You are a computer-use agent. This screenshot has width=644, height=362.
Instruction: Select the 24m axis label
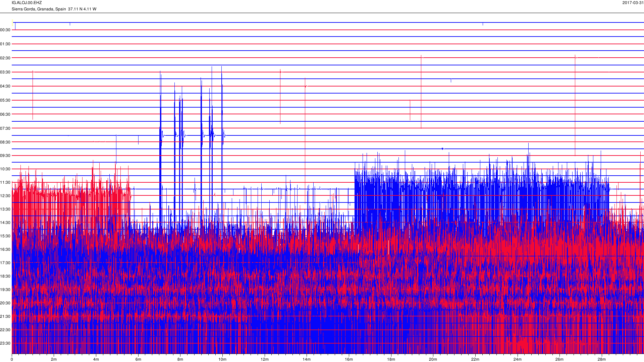(x=518, y=359)
